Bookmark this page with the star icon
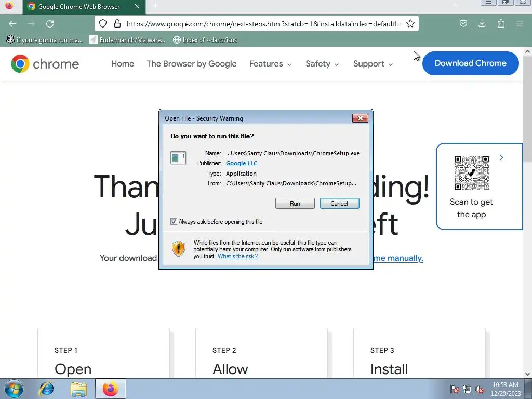The image size is (532, 399). click(x=410, y=23)
